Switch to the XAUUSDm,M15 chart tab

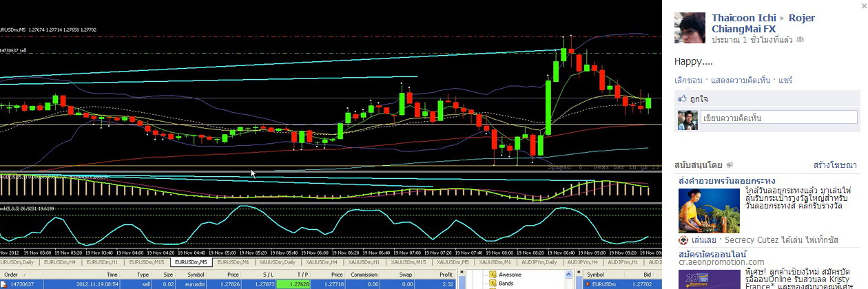click(x=409, y=261)
